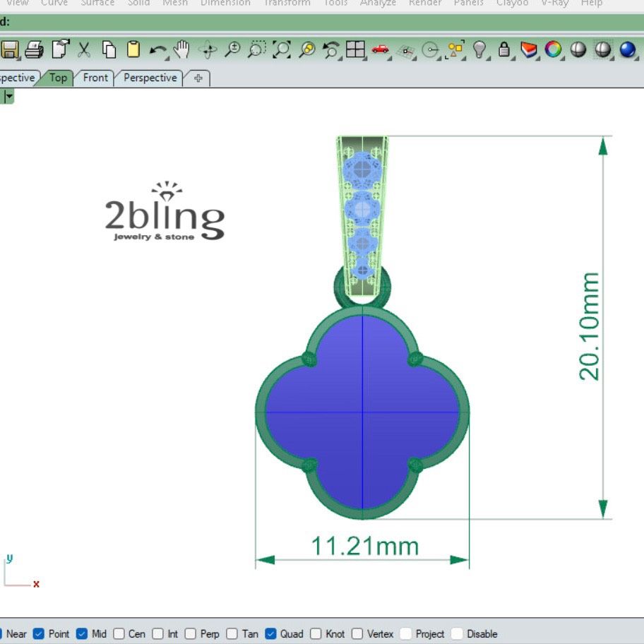Screen dimensions: 644x644
Task: Open the four-viewport layout icon
Action: (x=354, y=49)
